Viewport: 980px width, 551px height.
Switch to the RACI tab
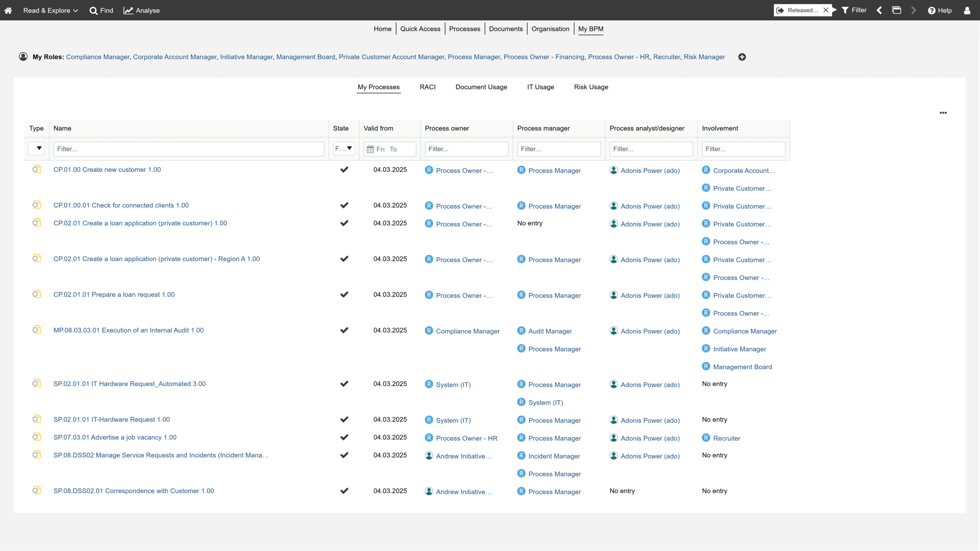click(427, 87)
